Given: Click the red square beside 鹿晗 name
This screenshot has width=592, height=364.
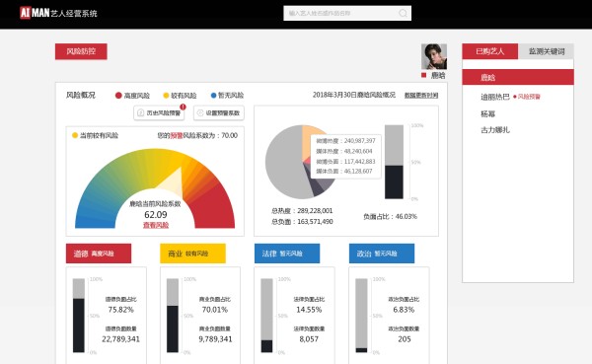Looking at the screenshot, I should 423,75.
